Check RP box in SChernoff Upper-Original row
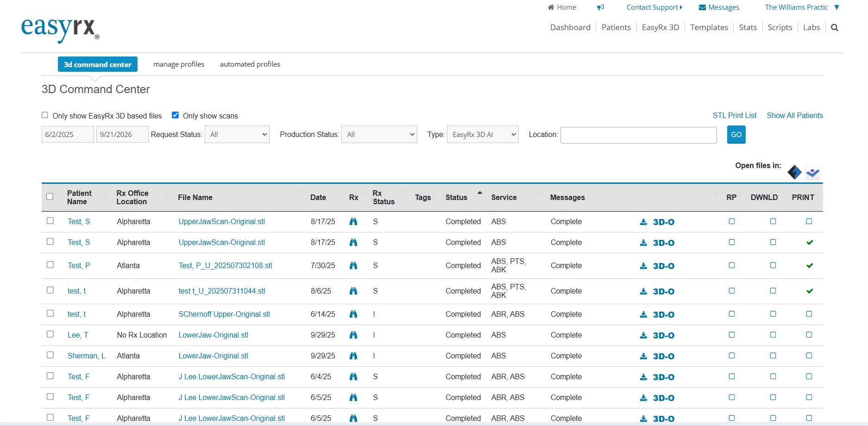The height and width of the screenshot is (426, 868). coord(732,314)
